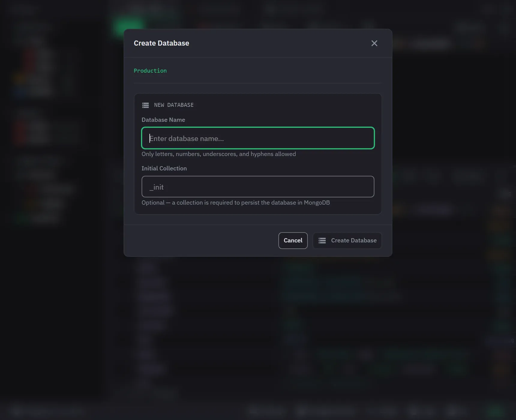Cancel the database creation
The image size is (516, 420).
(x=293, y=241)
